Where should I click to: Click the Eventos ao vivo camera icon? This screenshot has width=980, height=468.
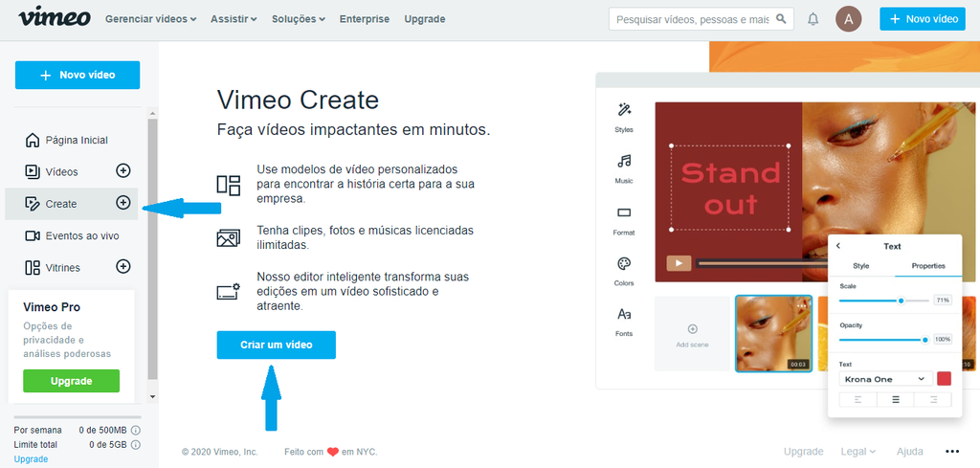tap(32, 235)
